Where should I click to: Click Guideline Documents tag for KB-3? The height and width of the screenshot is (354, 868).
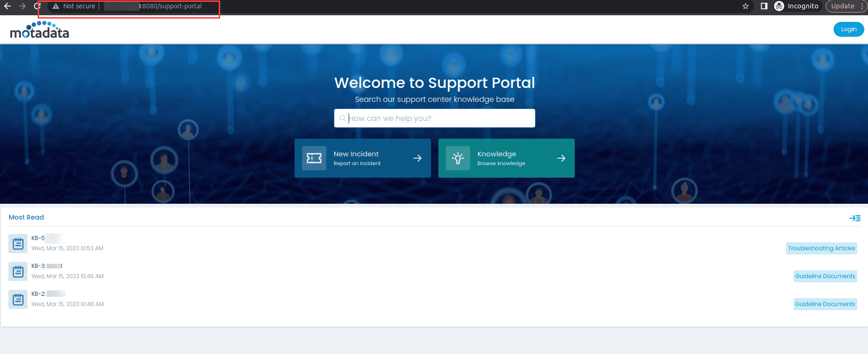(825, 276)
